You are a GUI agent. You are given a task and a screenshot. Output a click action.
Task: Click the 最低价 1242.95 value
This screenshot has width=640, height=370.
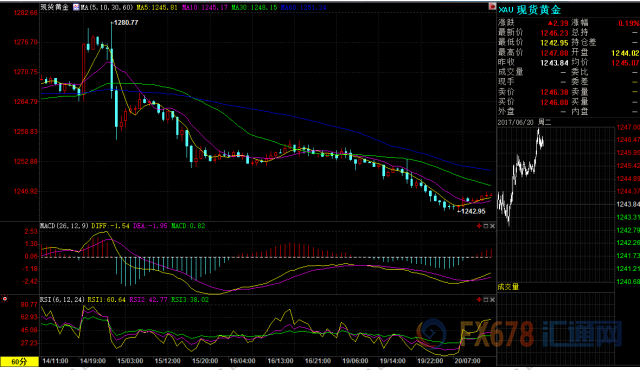point(554,43)
